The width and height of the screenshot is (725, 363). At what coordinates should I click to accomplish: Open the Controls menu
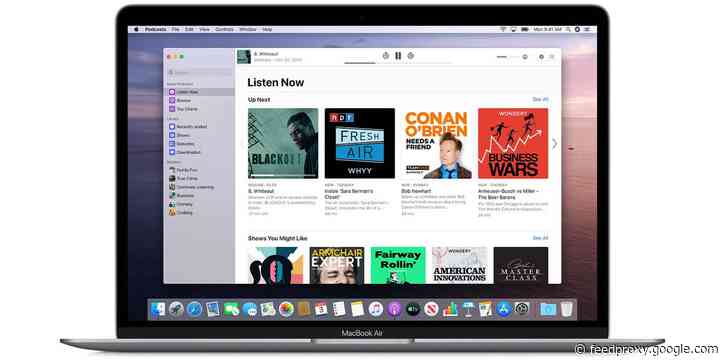(x=224, y=29)
